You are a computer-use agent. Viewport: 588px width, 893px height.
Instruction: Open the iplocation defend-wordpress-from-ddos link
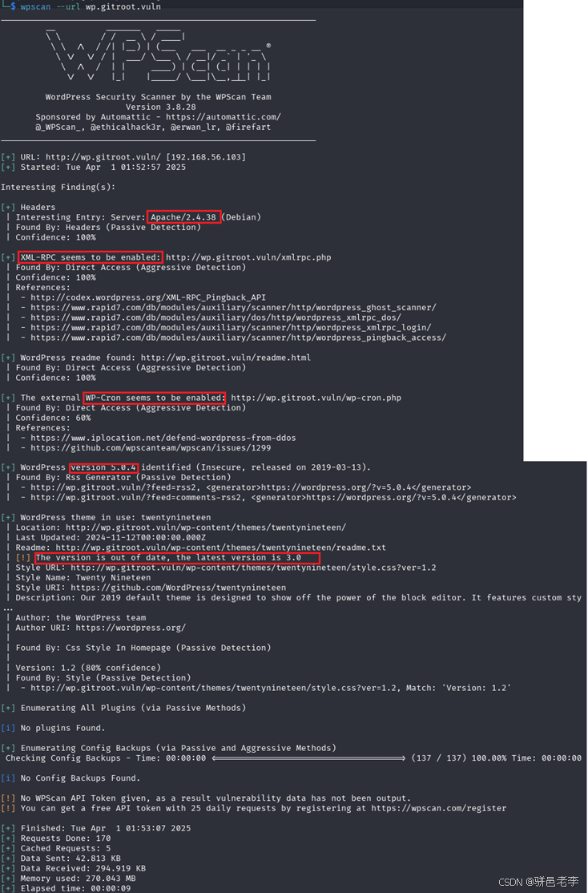pyautogui.click(x=163, y=438)
